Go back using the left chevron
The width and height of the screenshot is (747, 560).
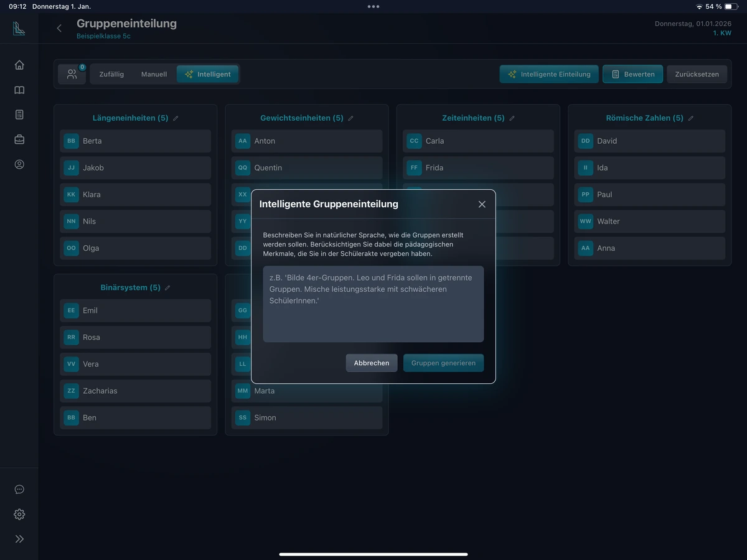[59, 28]
